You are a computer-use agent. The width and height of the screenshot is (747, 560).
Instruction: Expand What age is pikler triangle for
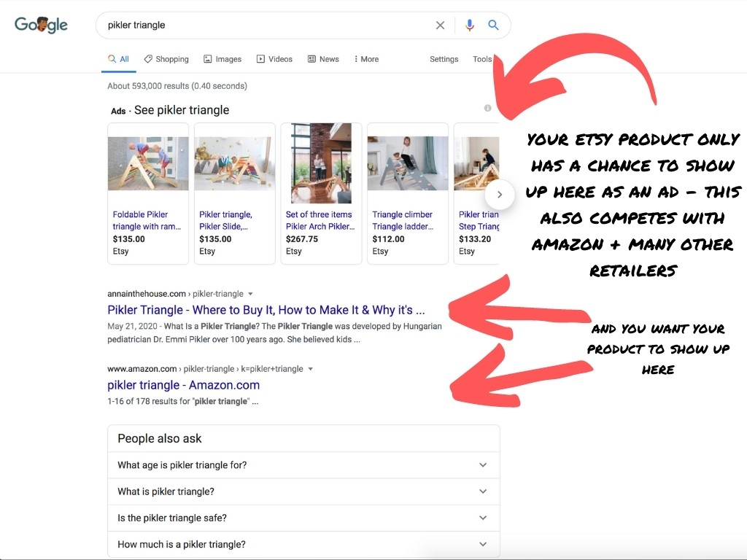(x=303, y=465)
